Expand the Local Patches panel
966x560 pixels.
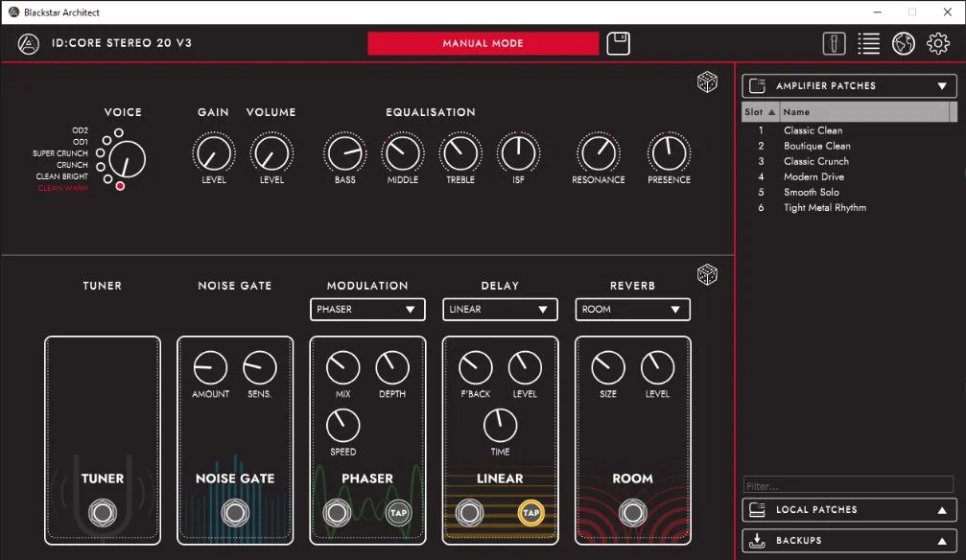point(849,510)
